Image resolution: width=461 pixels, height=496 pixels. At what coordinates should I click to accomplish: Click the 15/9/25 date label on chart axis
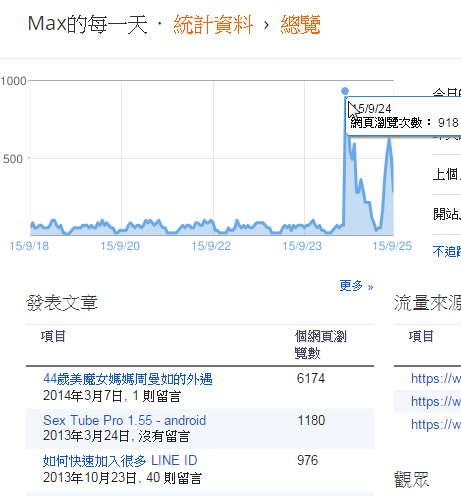click(x=392, y=246)
